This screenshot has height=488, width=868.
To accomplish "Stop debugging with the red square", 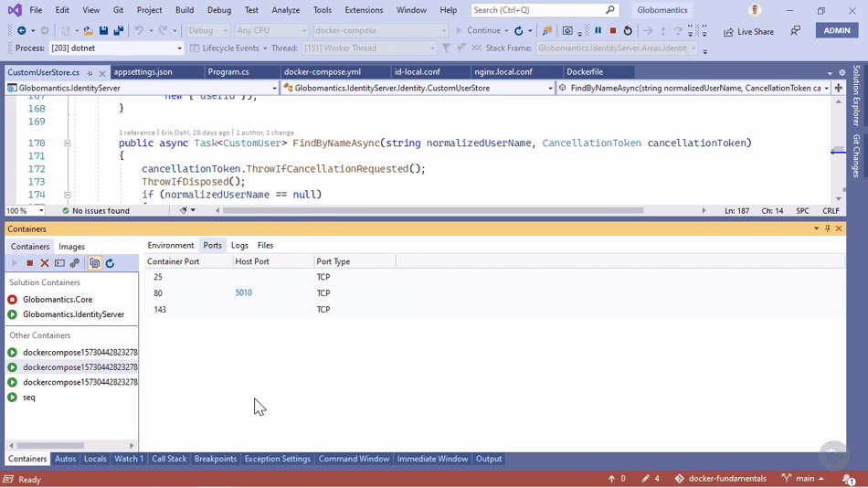I will point(613,30).
